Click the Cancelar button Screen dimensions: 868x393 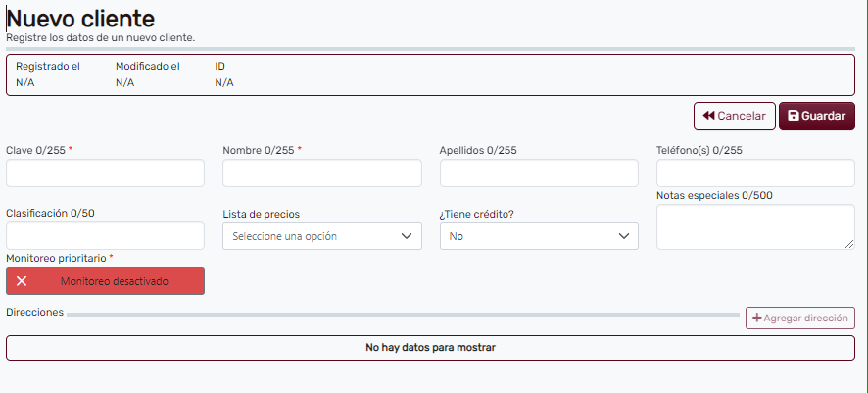pos(734,117)
